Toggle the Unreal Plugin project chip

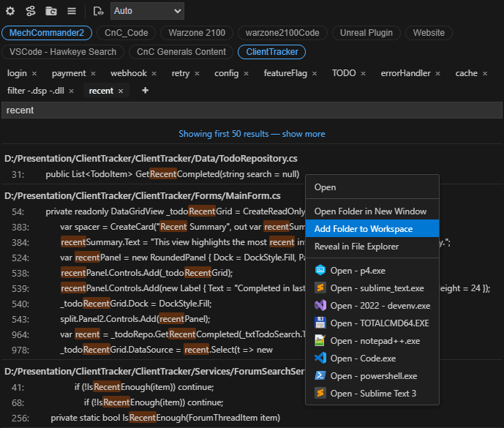(x=366, y=33)
